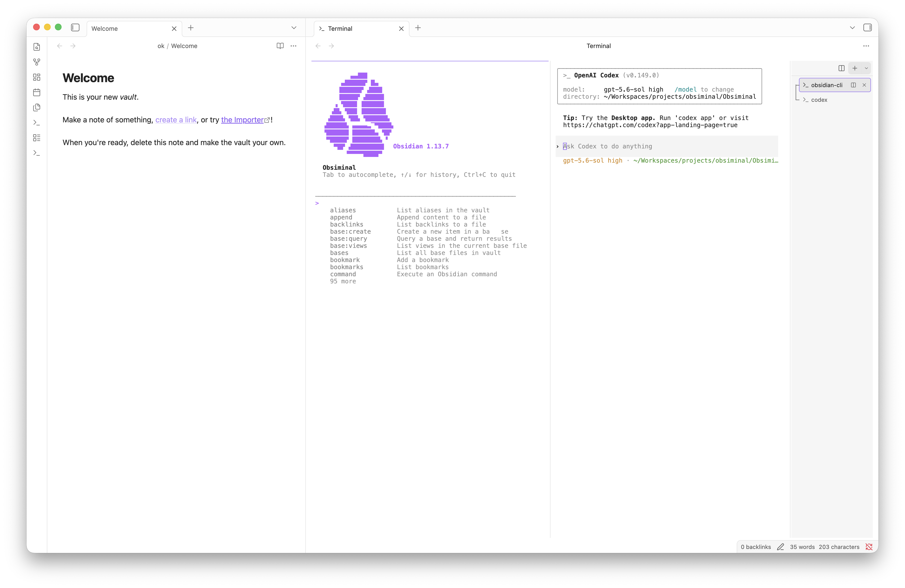
Task: Create a new terminal session with plus
Action: click(855, 68)
